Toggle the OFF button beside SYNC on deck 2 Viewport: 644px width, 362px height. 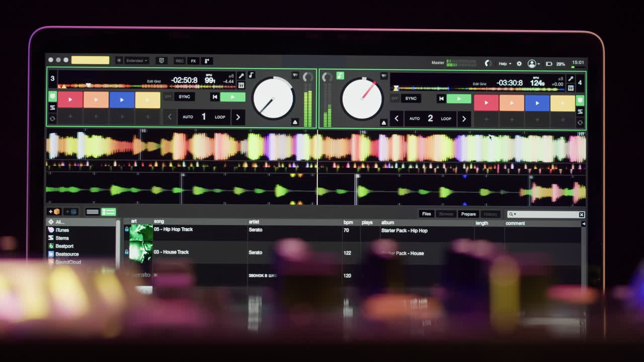point(394,99)
